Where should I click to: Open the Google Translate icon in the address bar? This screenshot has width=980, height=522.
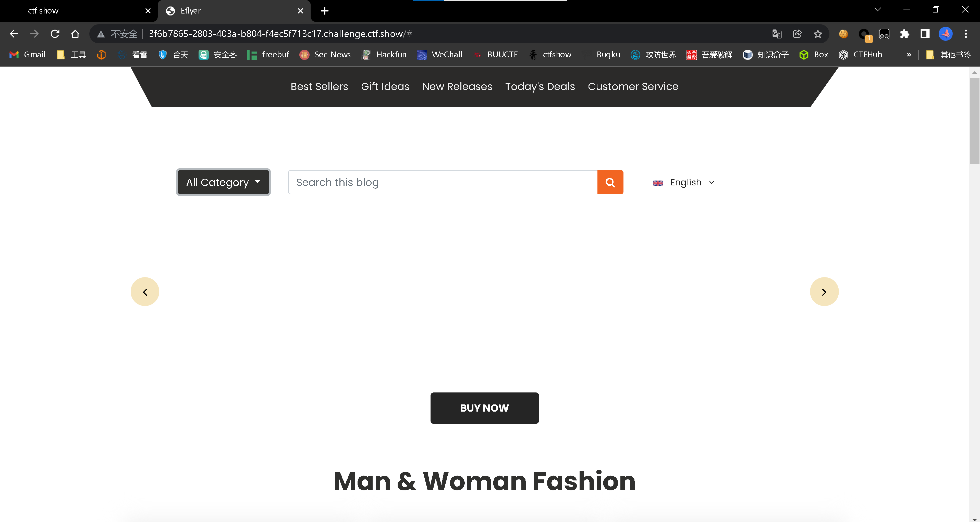[x=776, y=34]
